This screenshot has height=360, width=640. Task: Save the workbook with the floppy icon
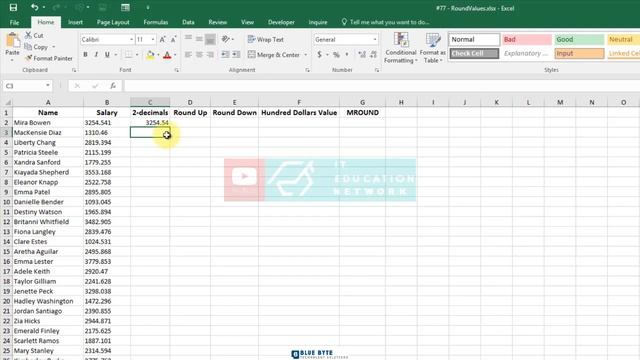pyautogui.click(x=13, y=7)
